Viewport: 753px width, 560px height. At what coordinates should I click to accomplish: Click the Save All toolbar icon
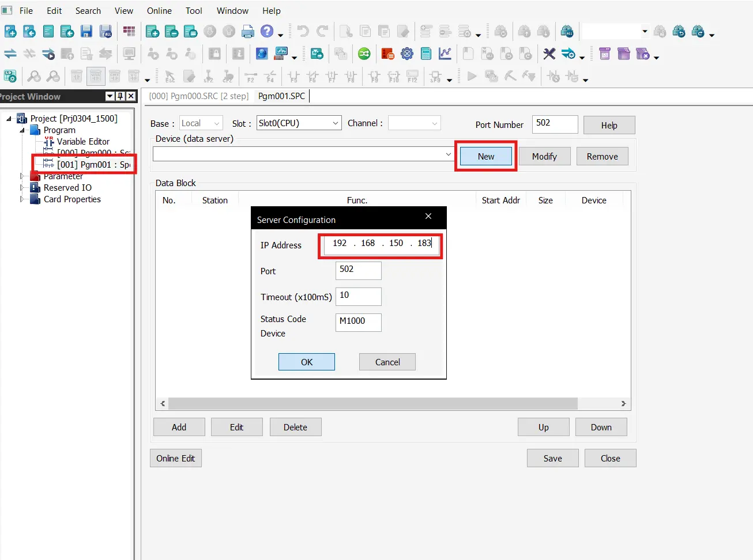tap(106, 32)
